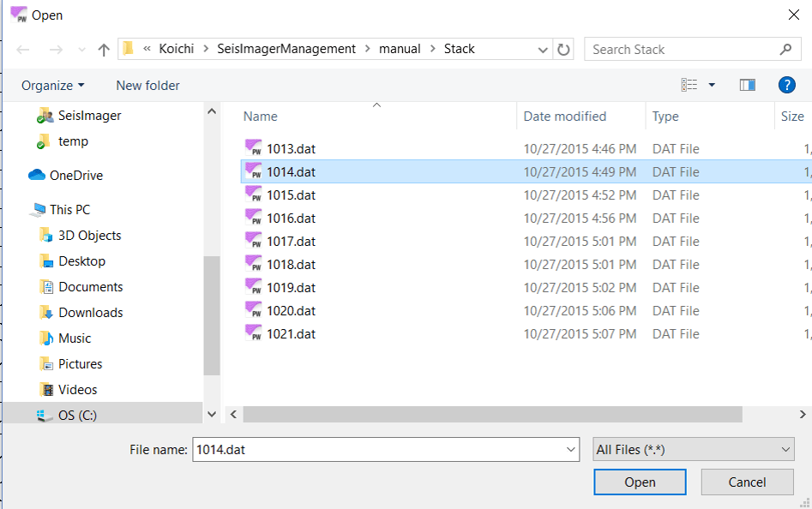Expand the view options dropdown arrow
The height and width of the screenshot is (509, 812).
(712, 85)
